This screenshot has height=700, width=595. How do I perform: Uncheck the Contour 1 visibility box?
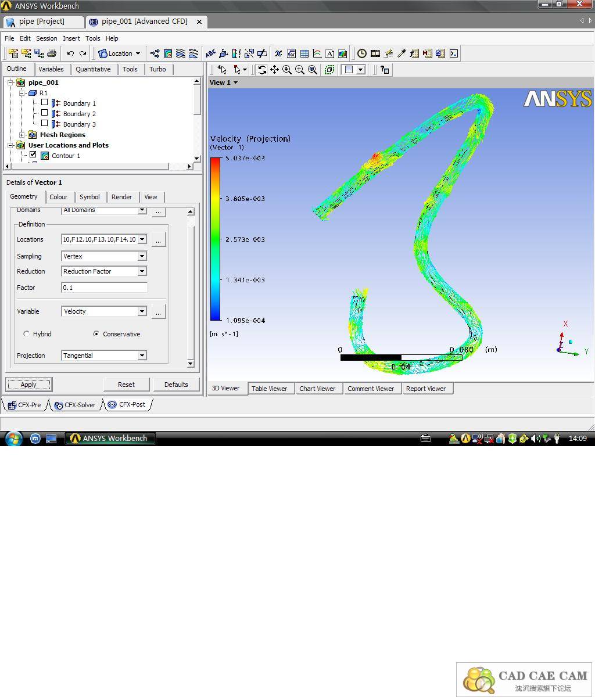[33, 155]
